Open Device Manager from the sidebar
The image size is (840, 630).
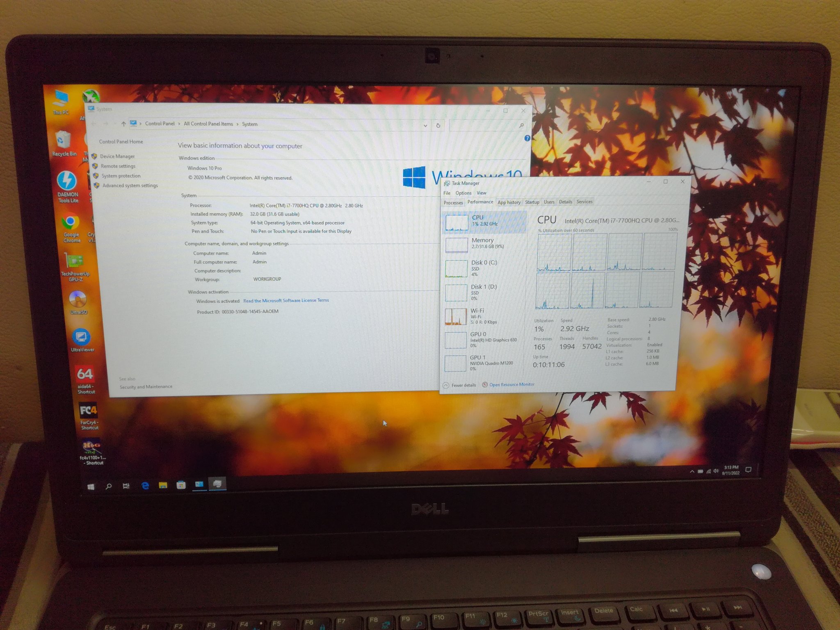pos(117,156)
